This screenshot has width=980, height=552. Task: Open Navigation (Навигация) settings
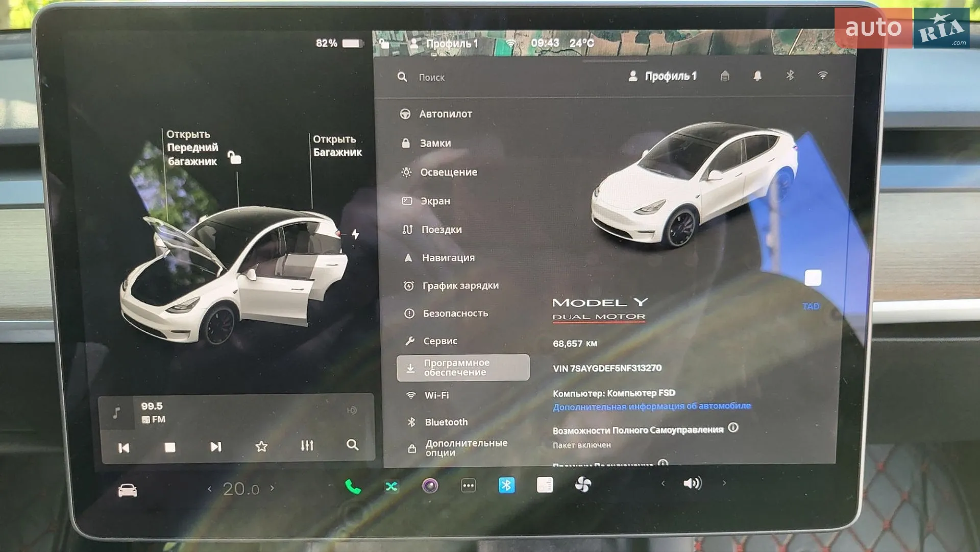click(x=439, y=258)
